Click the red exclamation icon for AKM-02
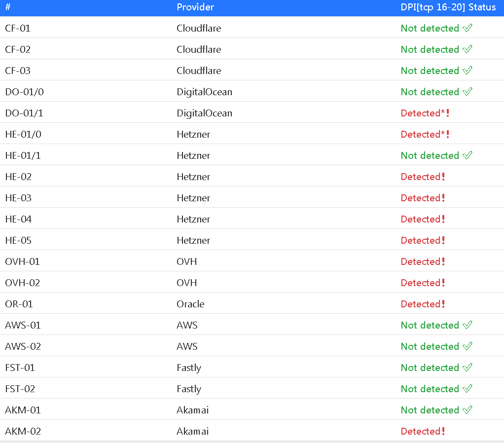This screenshot has height=443, width=504. (x=443, y=431)
